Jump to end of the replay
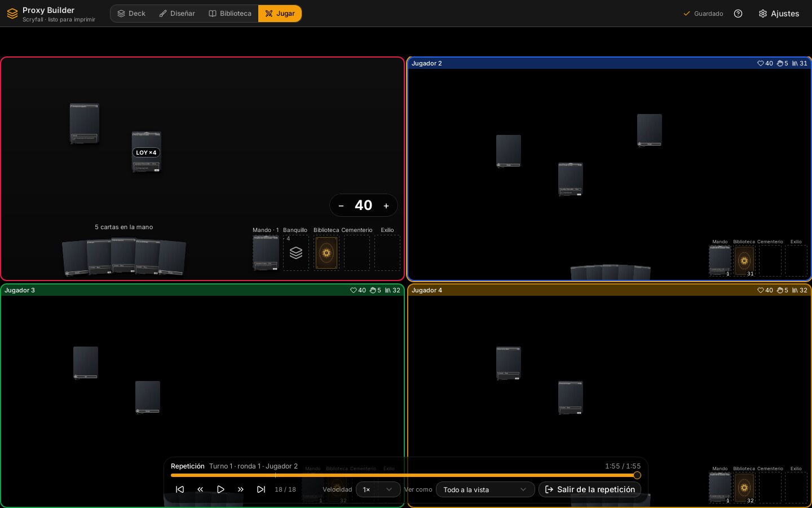 pos(261,489)
